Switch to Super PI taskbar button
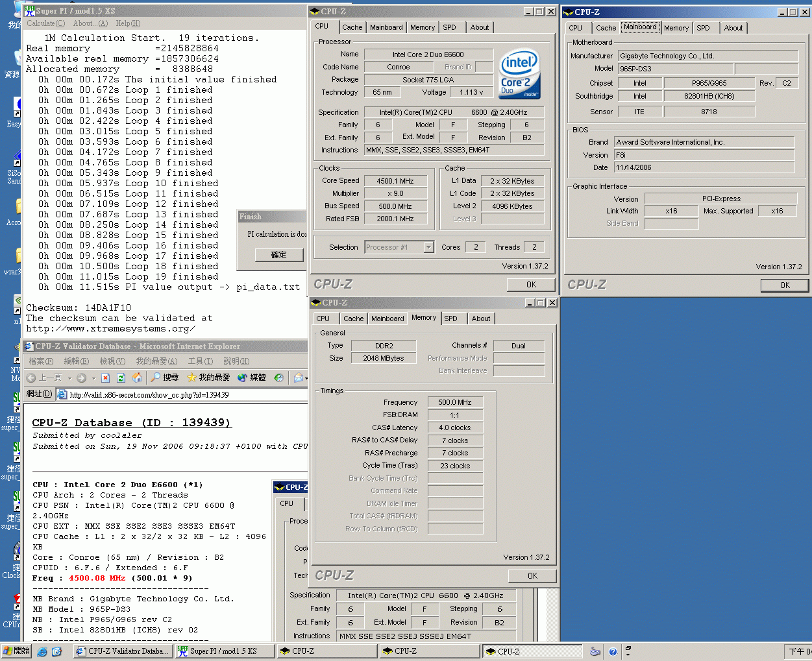 click(x=225, y=651)
